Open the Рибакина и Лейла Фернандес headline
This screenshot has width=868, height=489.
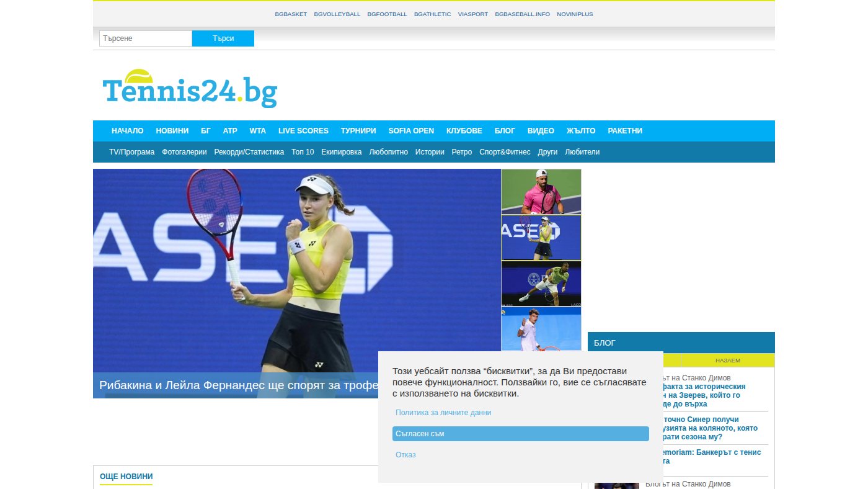pos(239,385)
